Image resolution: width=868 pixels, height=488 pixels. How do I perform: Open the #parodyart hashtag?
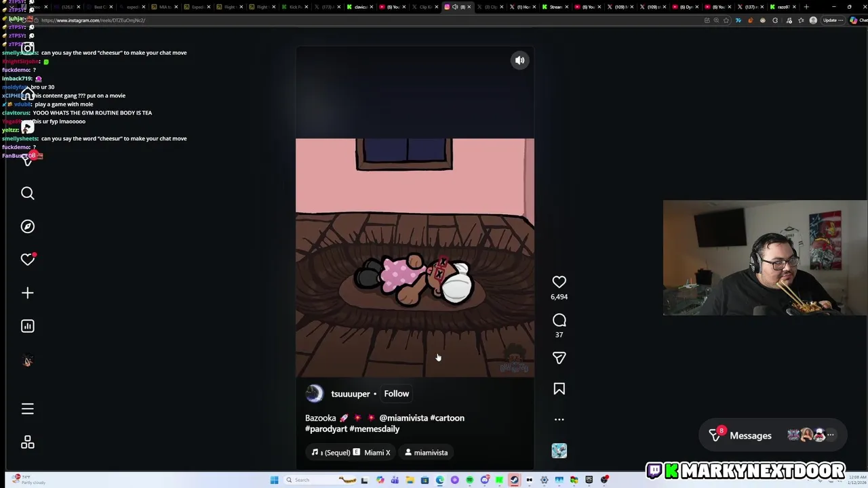click(326, 429)
